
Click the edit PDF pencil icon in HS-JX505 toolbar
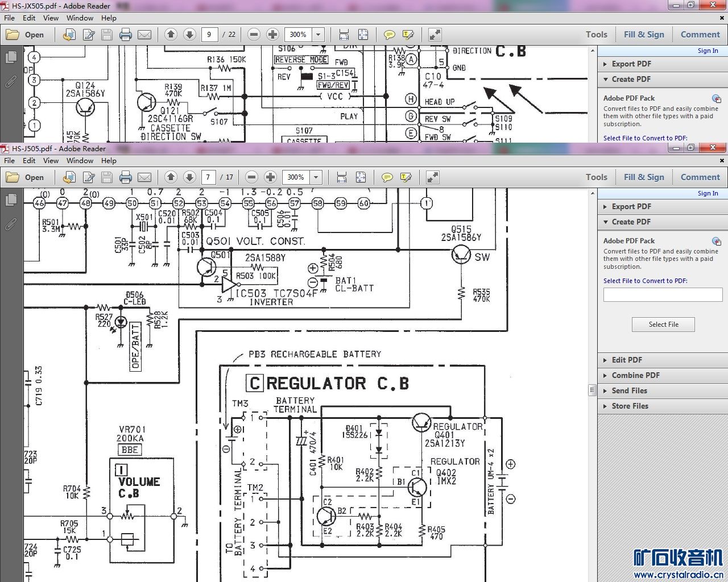point(89,35)
